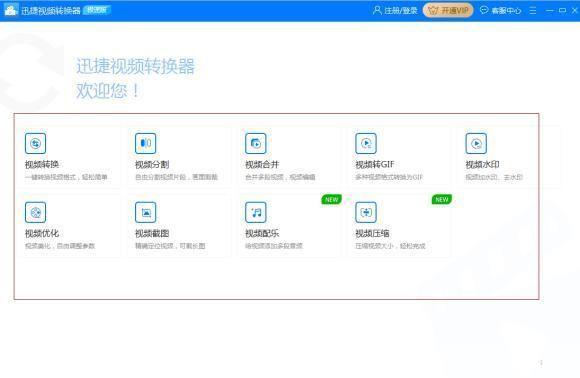Click the 视频分割 title text
580x378 pixels.
152,165
